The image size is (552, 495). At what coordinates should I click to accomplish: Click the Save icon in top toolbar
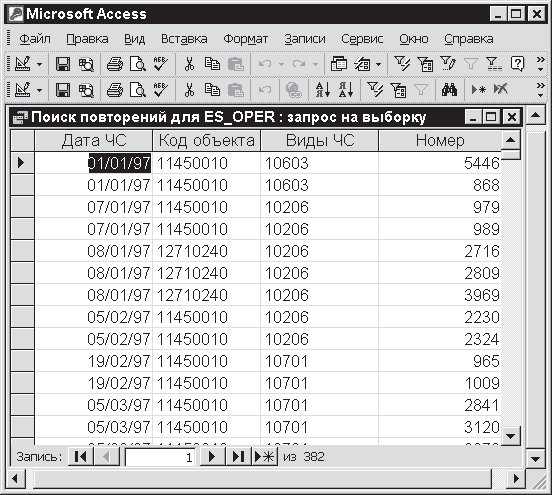point(63,64)
